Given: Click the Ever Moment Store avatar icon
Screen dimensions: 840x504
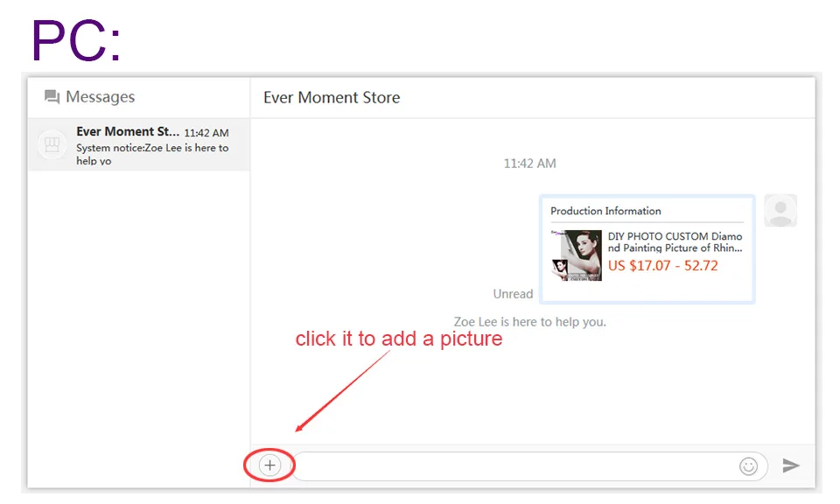Looking at the screenshot, I should pyautogui.click(x=52, y=144).
